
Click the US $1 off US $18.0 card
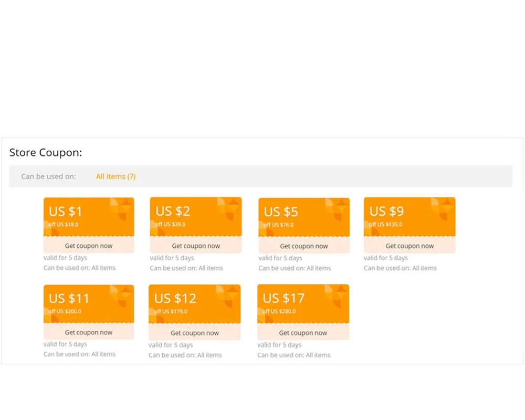pyautogui.click(x=89, y=217)
